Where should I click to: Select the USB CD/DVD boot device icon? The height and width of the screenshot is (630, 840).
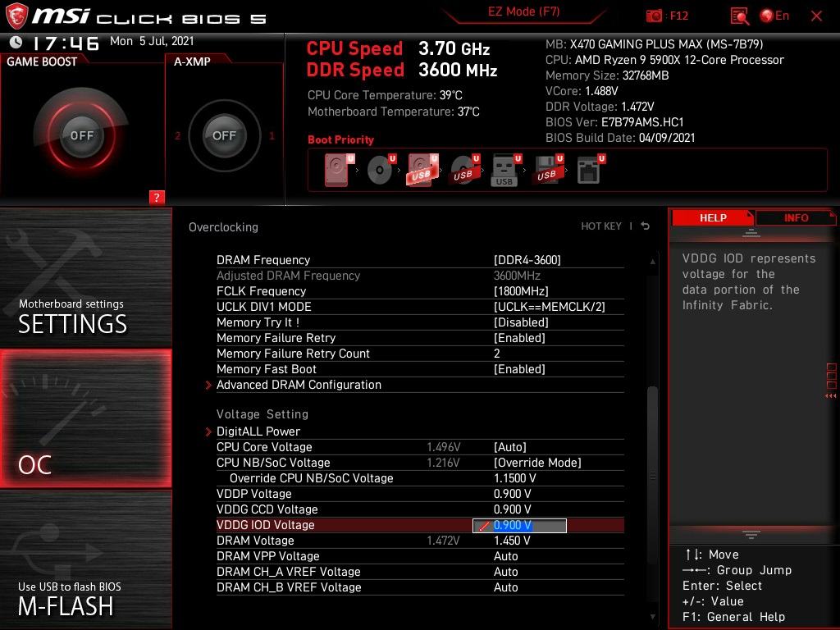pos(464,170)
